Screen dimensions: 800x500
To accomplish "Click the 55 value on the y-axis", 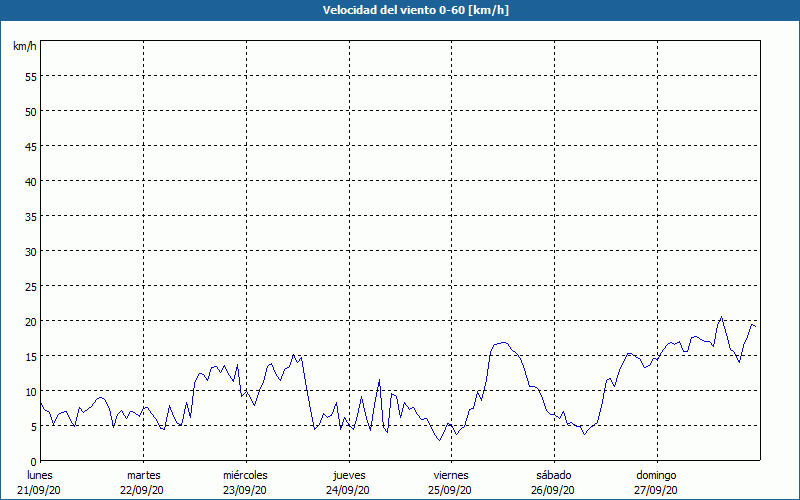I will click(31, 77).
